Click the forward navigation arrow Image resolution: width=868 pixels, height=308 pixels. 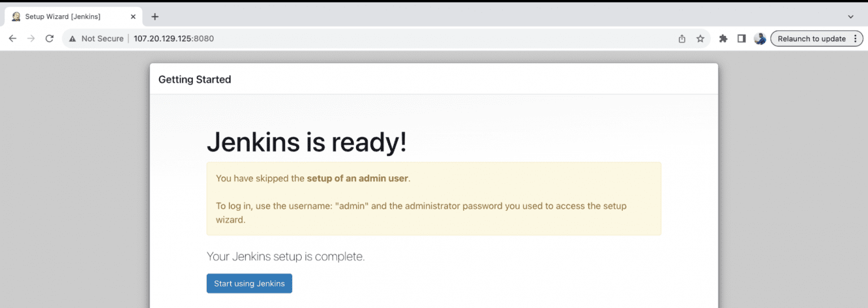(31, 38)
